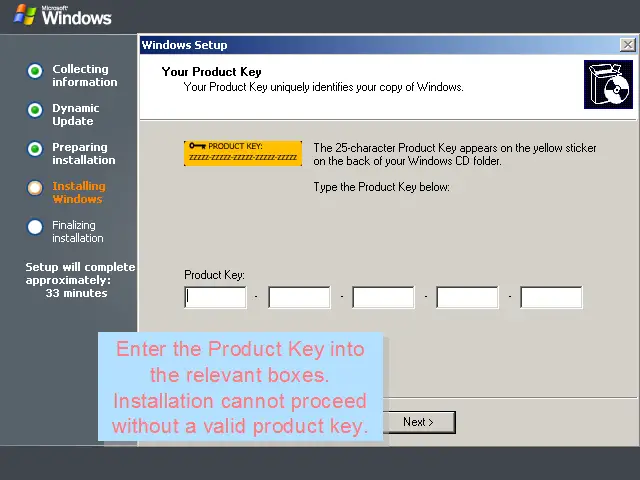
Task: Click the yellow Product Key sticker image
Action: (243, 153)
